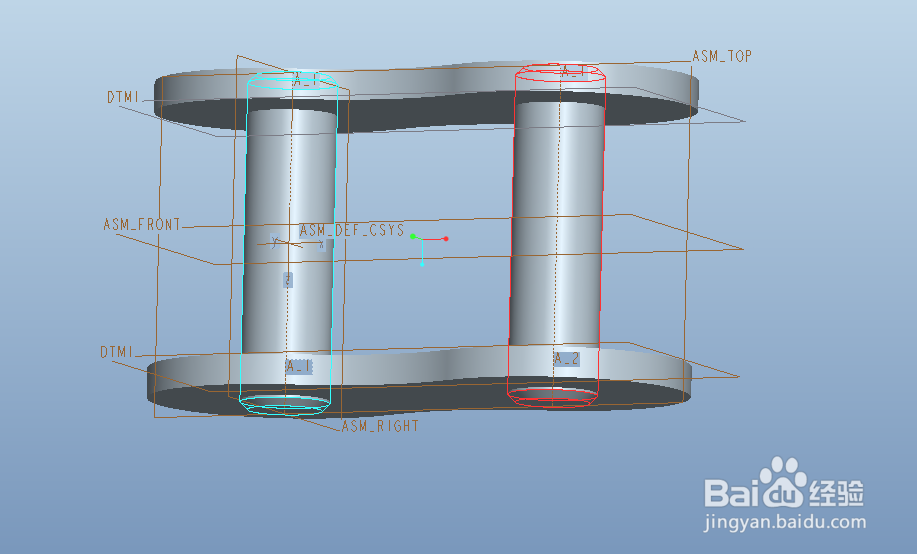Grab the green dragger handle point
Image resolution: width=917 pixels, height=554 pixels.
click(x=412, y=236)
